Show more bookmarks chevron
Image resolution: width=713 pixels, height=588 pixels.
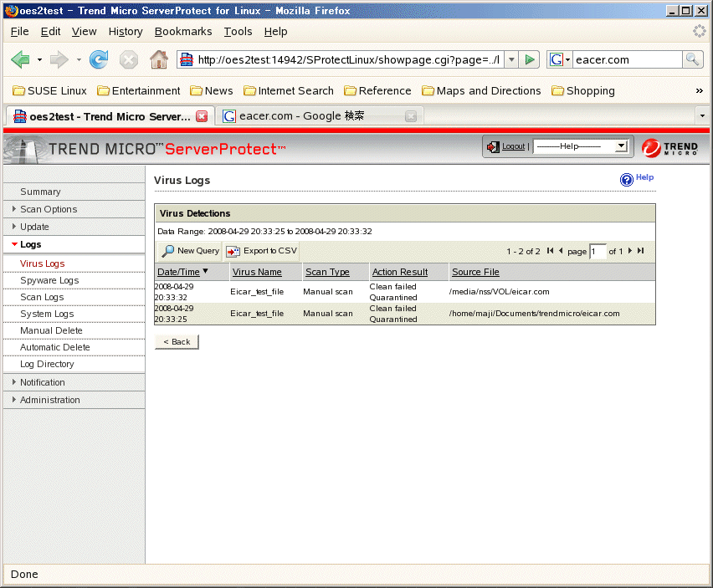699,91
